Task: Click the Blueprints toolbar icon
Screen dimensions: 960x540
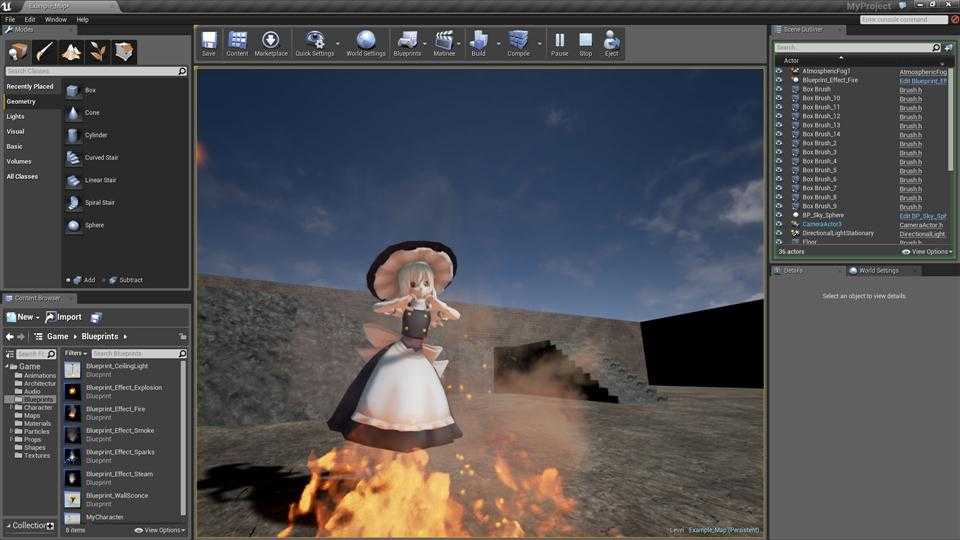Action: (x=407, y=43)
